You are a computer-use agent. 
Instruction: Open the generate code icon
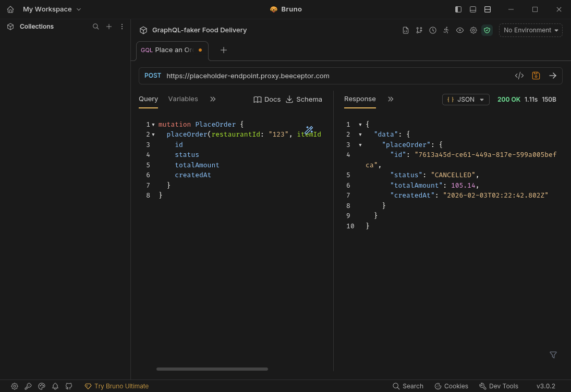click(519, 76)
